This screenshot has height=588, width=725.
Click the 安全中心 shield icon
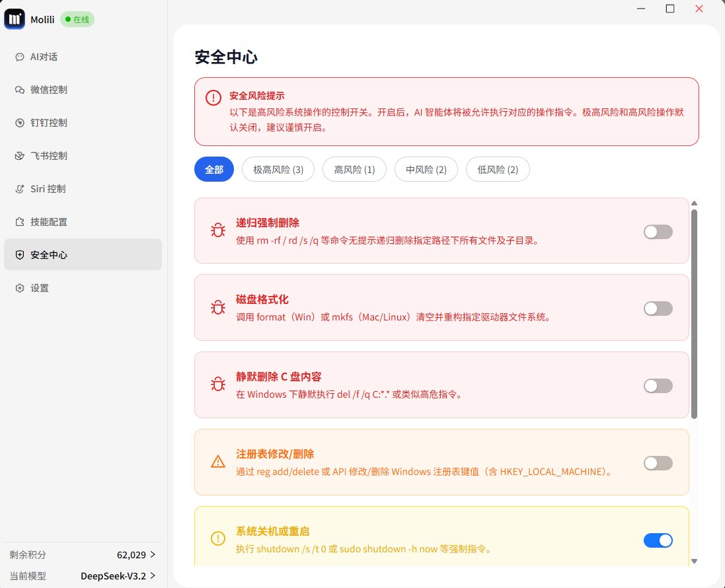pyautogui.click(x=19, y=254)
